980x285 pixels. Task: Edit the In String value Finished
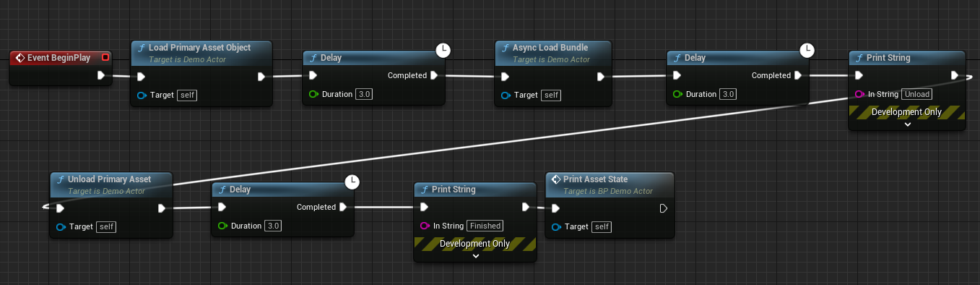[485, 226]
